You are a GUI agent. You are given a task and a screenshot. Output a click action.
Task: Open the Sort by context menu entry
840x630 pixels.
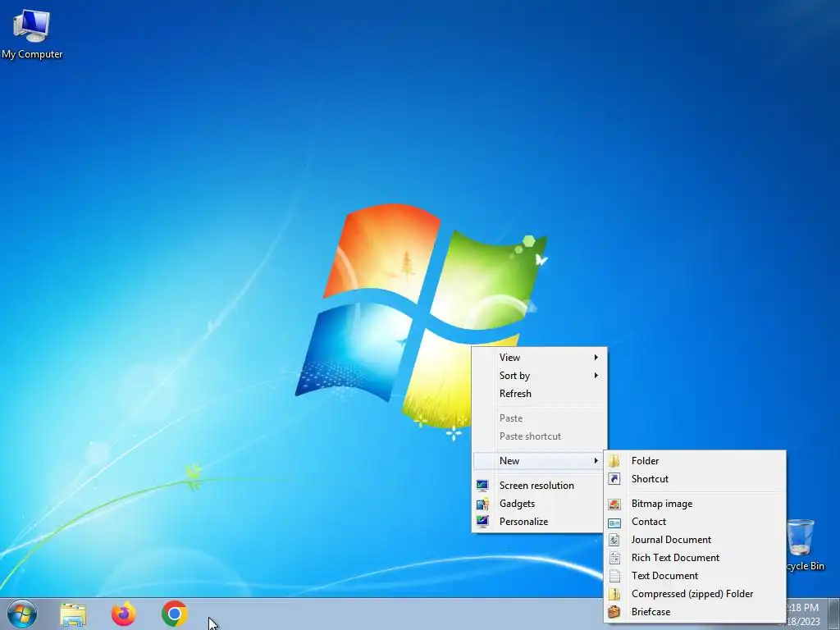[x=539, y=376]
